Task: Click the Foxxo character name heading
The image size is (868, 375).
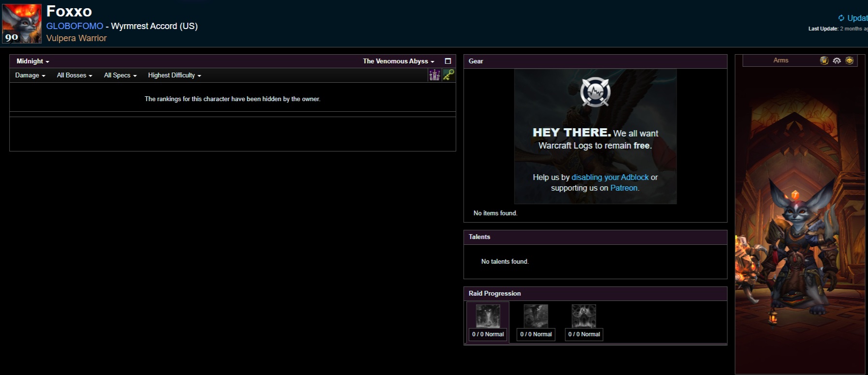Action: [69, 11]
